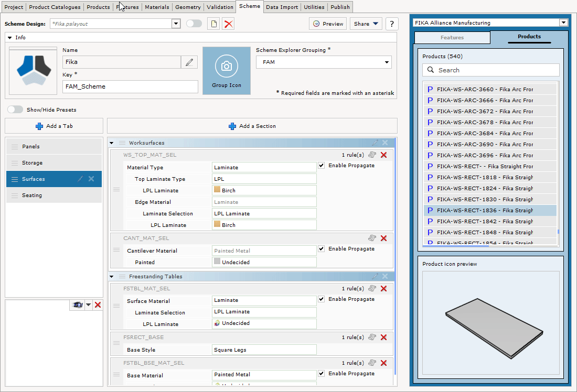Delete the scheme design with the red X beside Scheme Design

229,24
